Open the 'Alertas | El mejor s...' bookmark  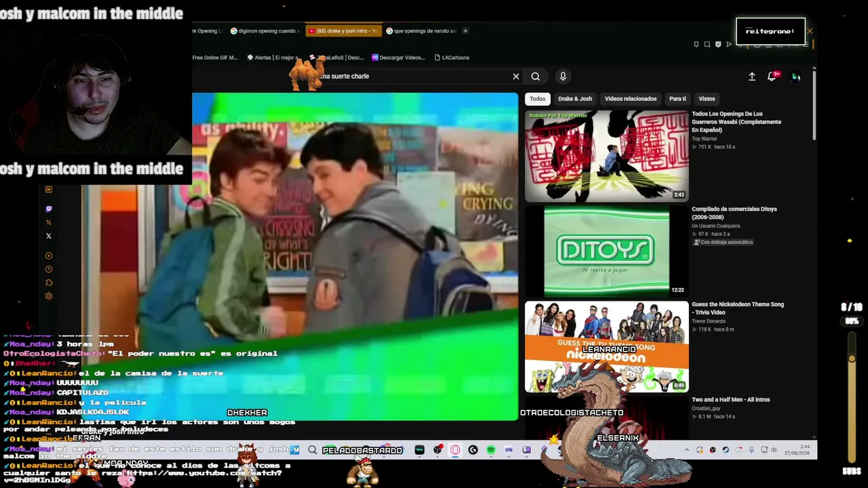273,58
